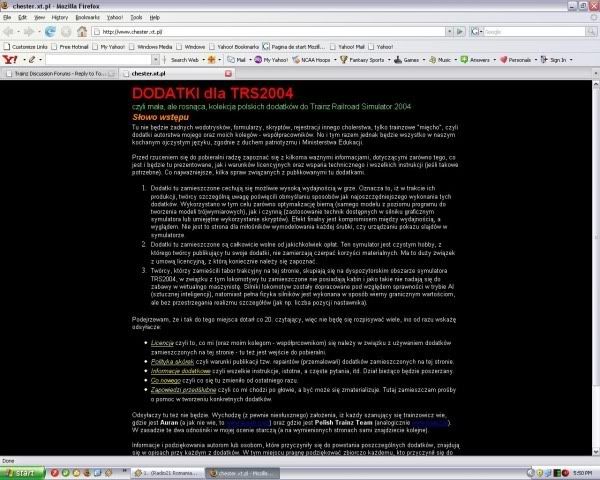Click the search magnifier icon in the search box
This screenshot has height=480, width=600.
coord(592,32)
